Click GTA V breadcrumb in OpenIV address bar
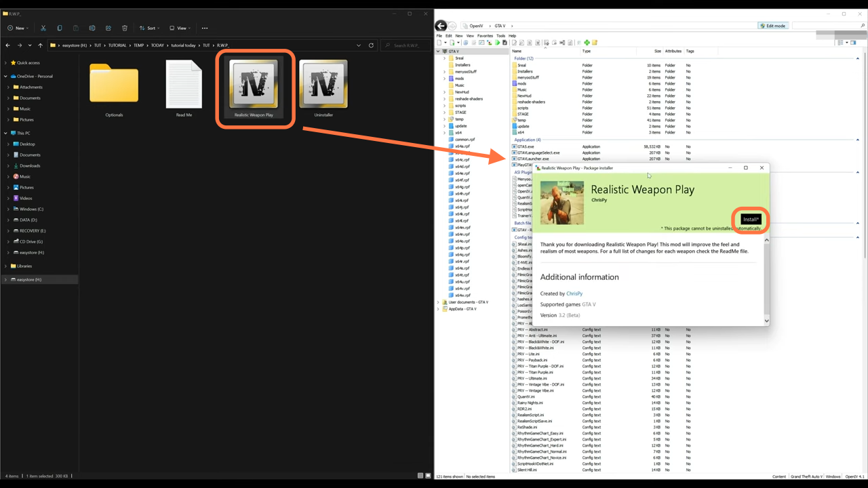Viewport: 868px width, 488px height. 498,26
